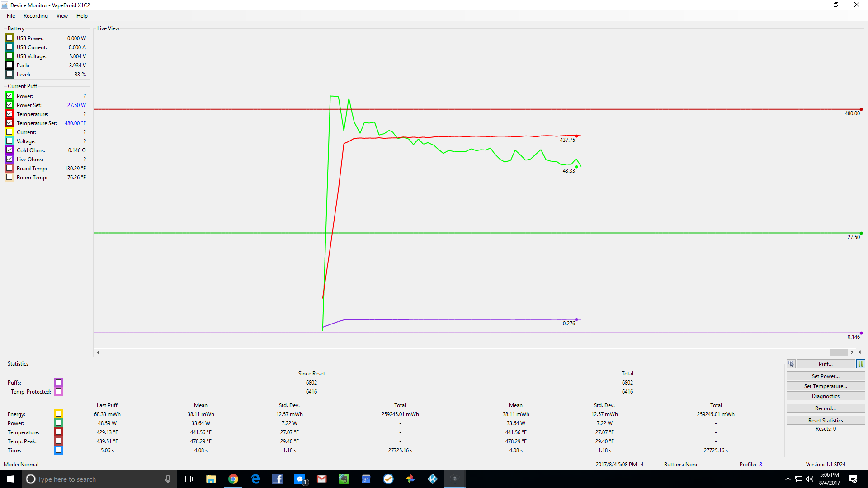
Task: Click the Power Set 27.50 W link
Action: (x=76, y=105)
